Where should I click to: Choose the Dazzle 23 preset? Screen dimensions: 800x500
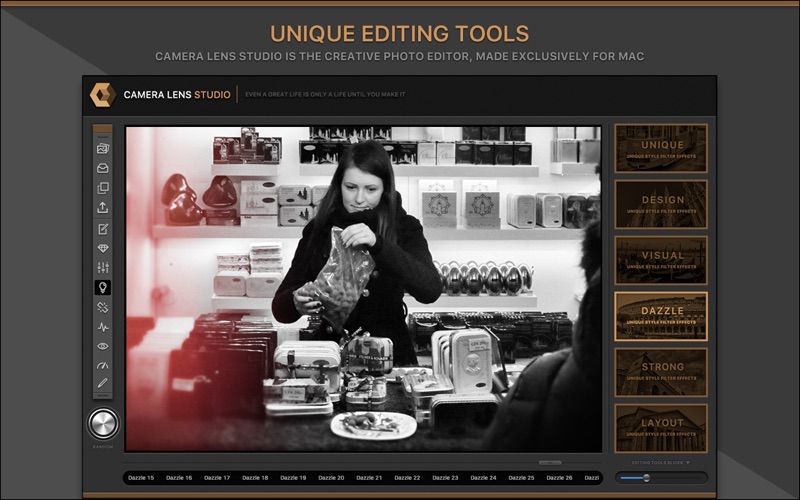coord(445,478)
